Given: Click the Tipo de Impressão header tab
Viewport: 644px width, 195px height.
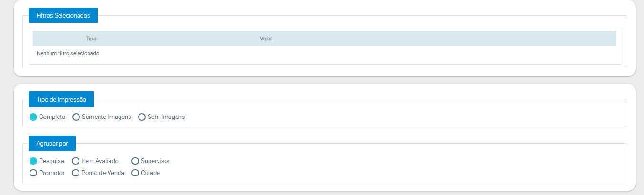Looking at the screenshot, I should tap(61, 99).
